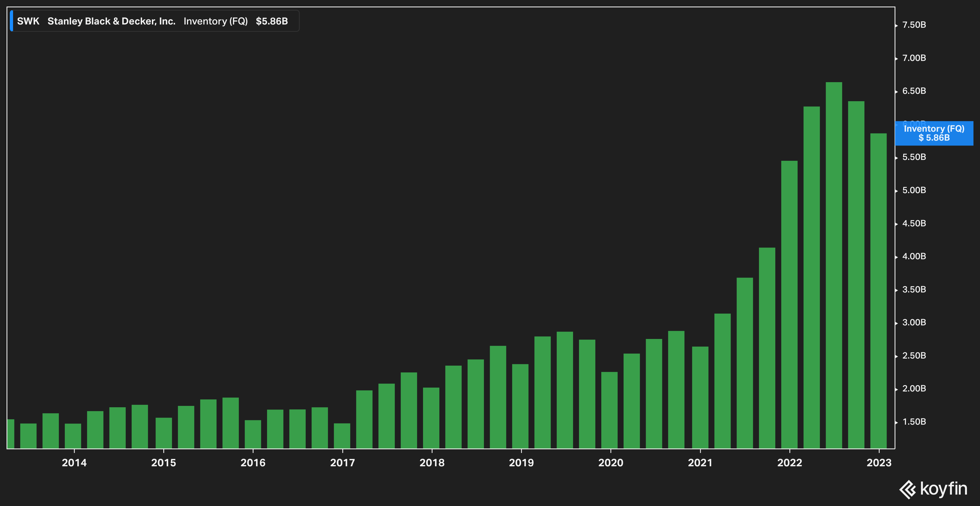Click the 2.00B y-axis label
This screenshot has width=980, height=506.
tap(914, 388)
